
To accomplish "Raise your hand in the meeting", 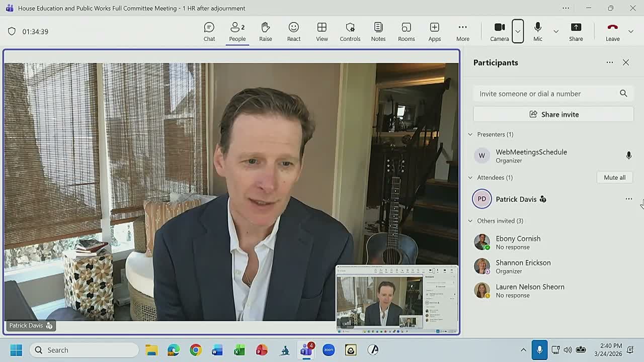I will click(x=266, y=32).
